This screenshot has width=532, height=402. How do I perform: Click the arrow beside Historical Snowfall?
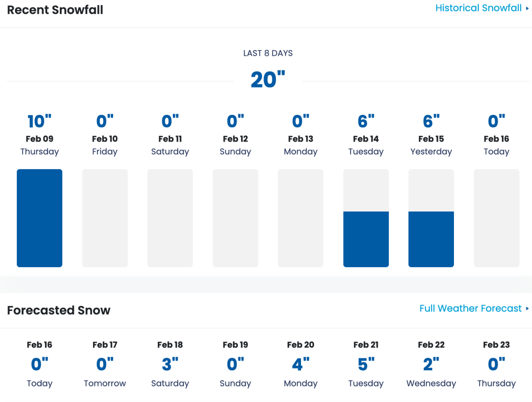coord(527,8)
